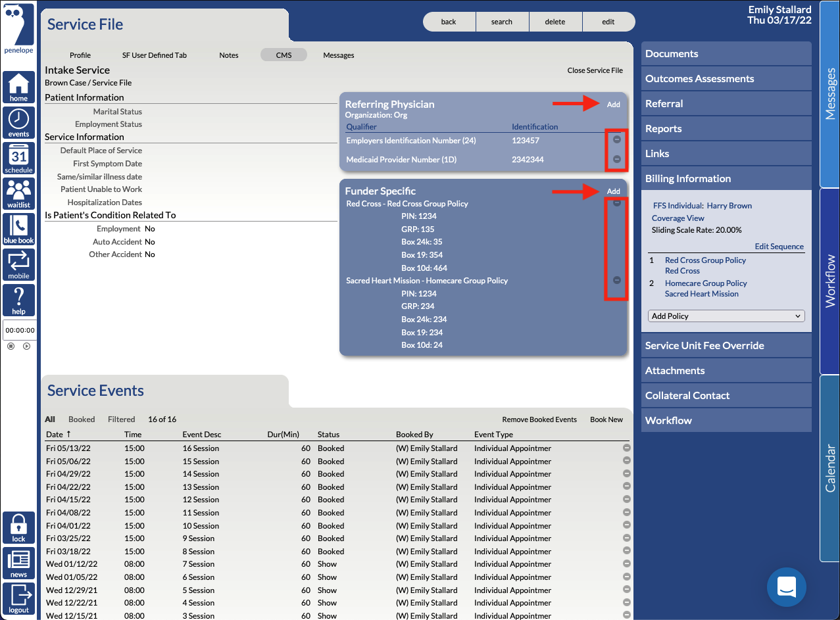
Task: Remove the Sacred Heart Mission funder entry
Action: coord(617,279)
